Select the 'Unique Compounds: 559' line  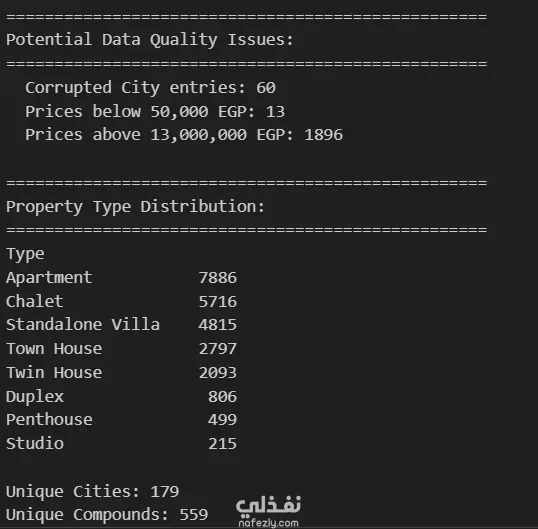click(107, 515)
